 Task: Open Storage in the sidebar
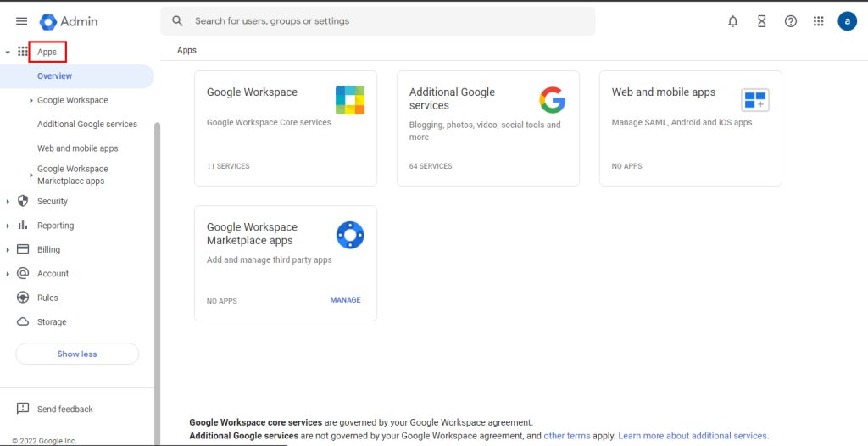[52, 322]
